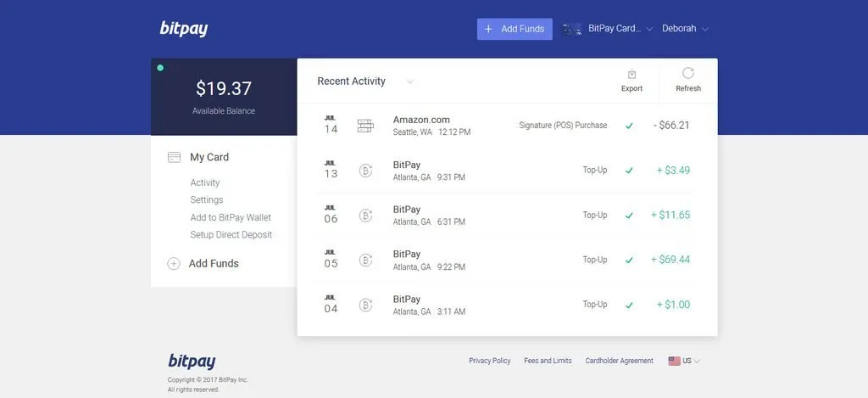Click the Add Funds button in header
This screenshot has width=868, height=398.
click(515, 29)
